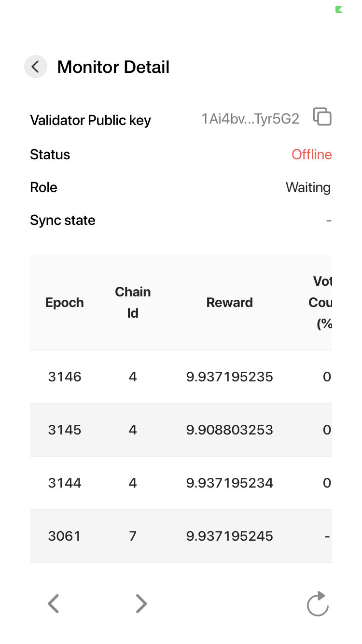The image size is (362, 644).
Task: Tap the partially visible Vote Count header
Action: pyautogui.click(x=321, y=303)
